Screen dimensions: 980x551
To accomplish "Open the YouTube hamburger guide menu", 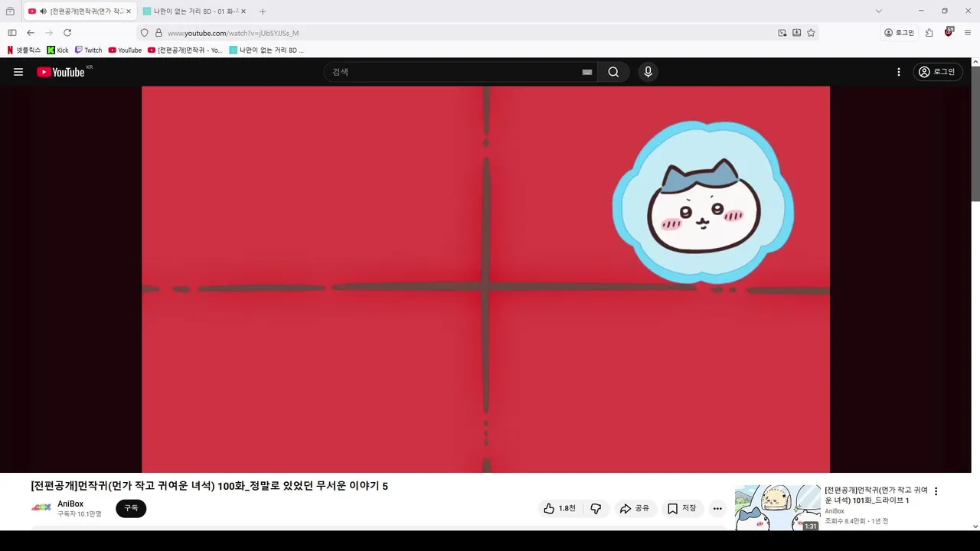I will pos(18,72).
